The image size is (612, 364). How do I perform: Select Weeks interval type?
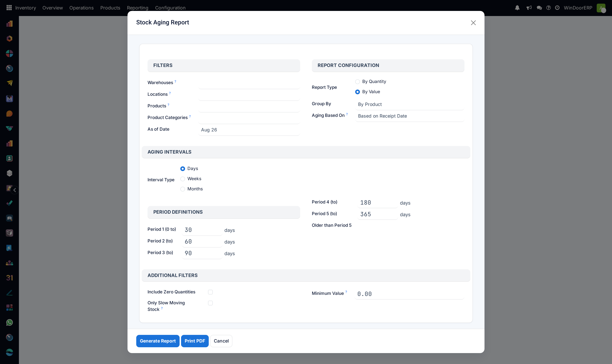point(183,179)
